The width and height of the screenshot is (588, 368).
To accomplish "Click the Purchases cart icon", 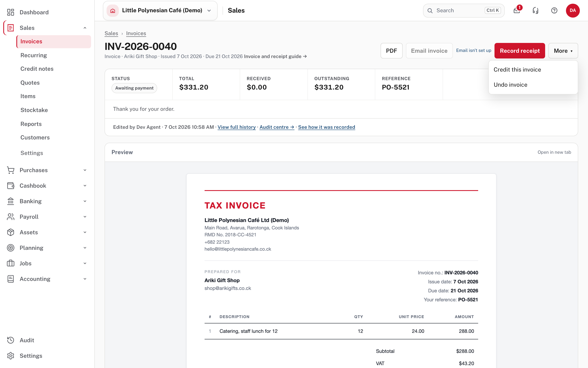I will [10, 170].
